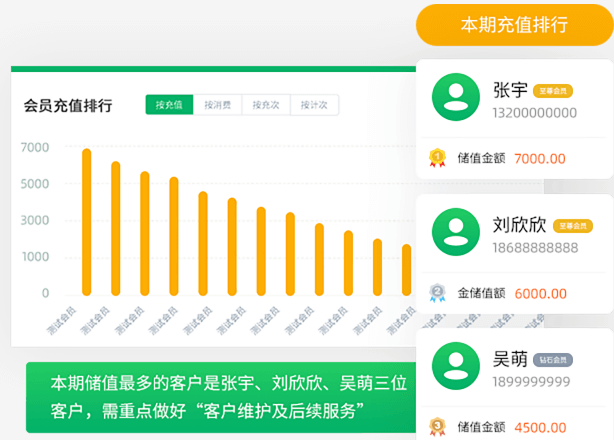Click 张宇's green avatar icon
Viewport: 614px width, 440px height.
456,97
